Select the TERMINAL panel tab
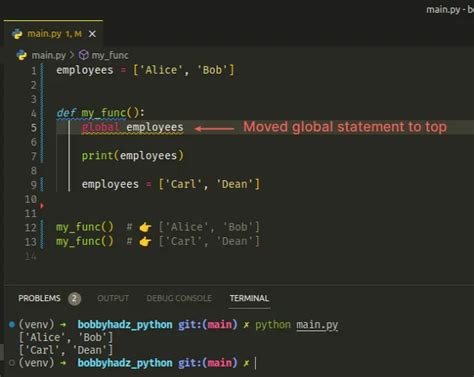The height and width of the screenshot is (377, 474). 249,298
